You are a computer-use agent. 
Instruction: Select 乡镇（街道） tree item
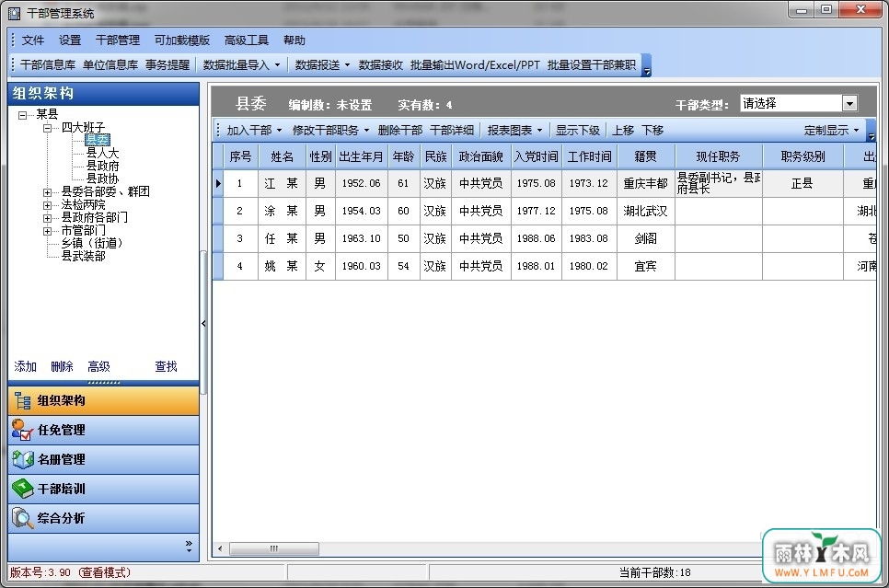coord(92,243)
